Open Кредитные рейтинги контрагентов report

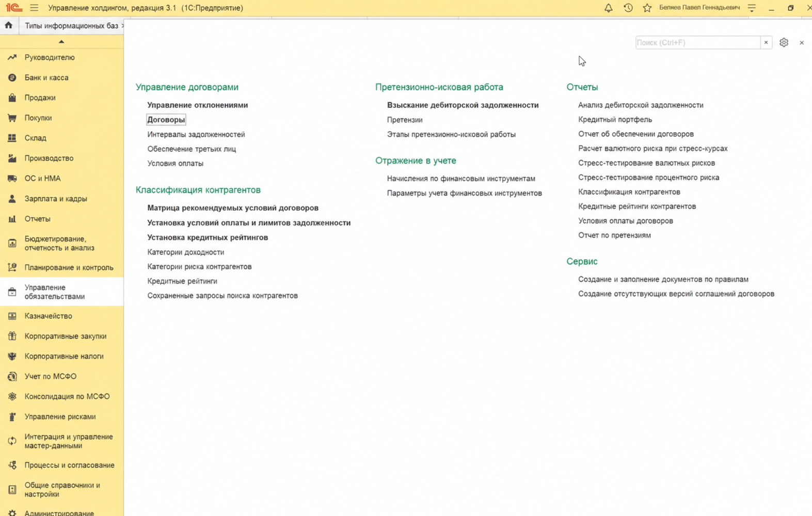pyautogui.click(x=637, y=206)
